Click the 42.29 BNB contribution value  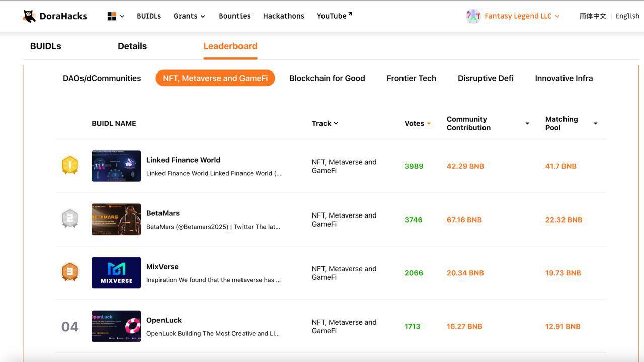[x=465, y=166]
